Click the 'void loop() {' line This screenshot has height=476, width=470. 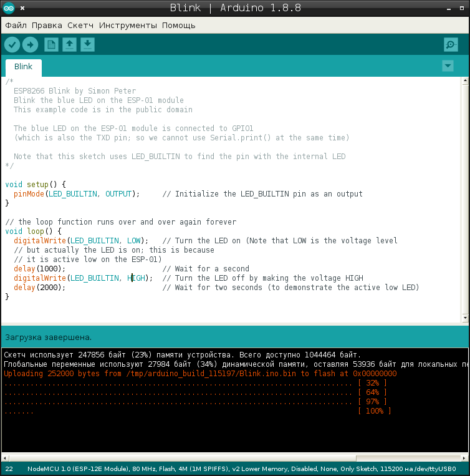click(34, 231)
